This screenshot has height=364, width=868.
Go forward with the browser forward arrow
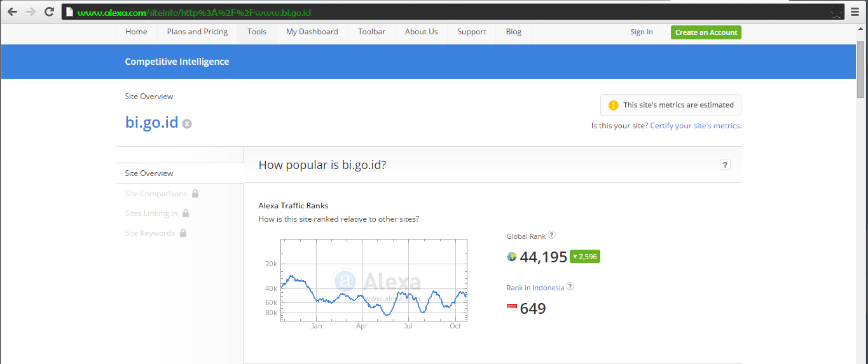point(31,11)
